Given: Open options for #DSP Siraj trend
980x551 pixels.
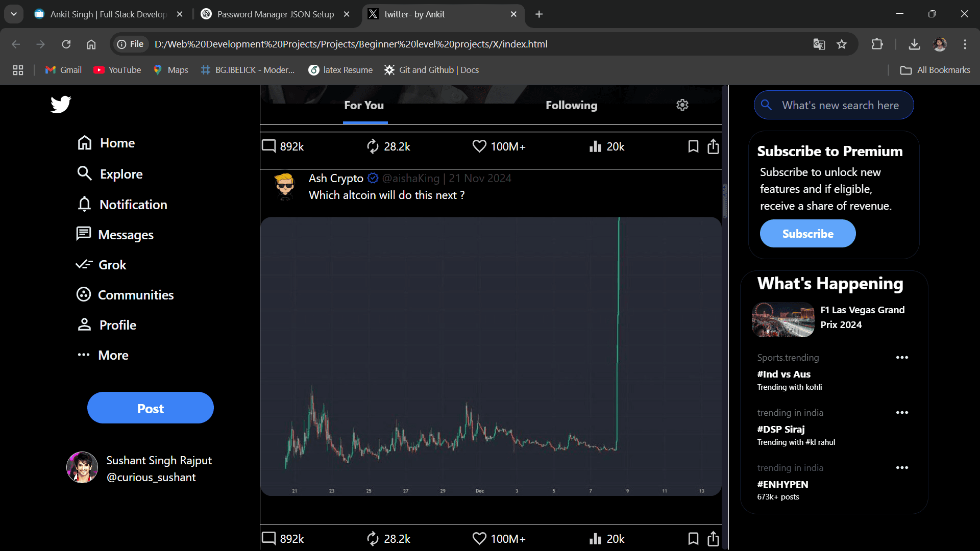Looking at the screenshot, I should coord(902,413).
